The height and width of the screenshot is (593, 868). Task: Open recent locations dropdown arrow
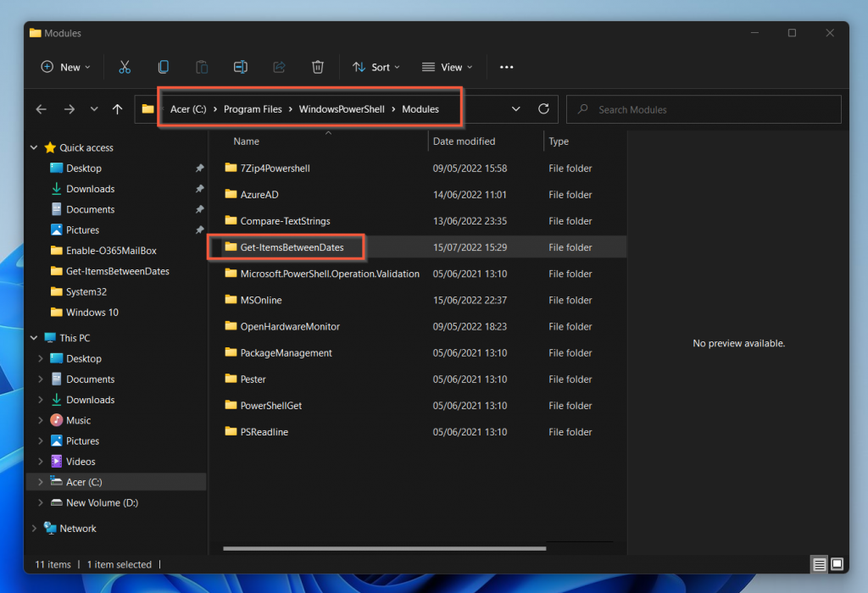[94, 109]
